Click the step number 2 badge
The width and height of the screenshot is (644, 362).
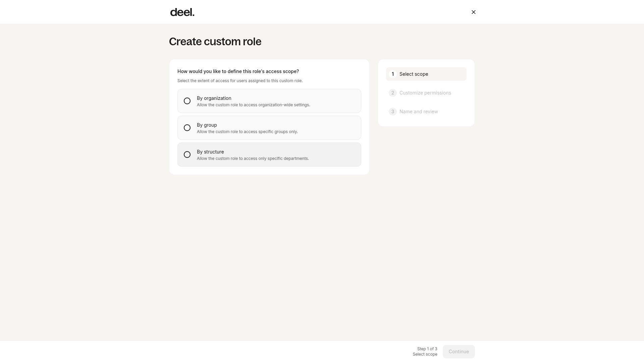[393, 93]
